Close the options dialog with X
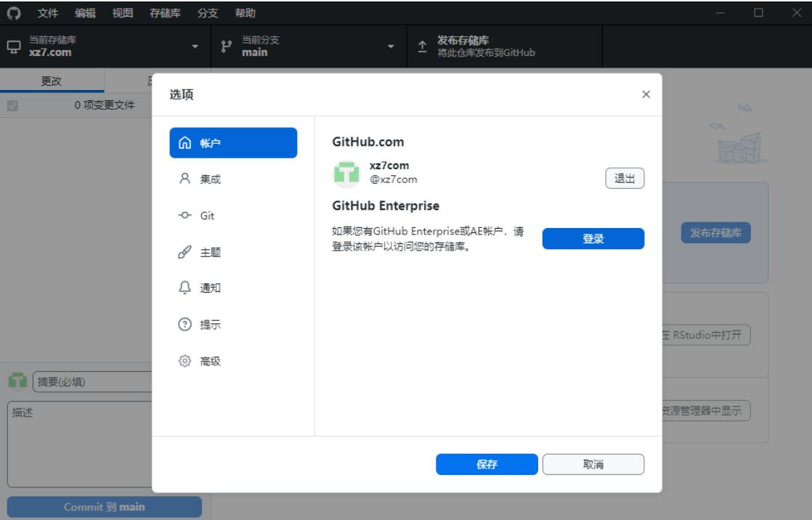The height and width of the screenshot is (520, 812). (646, 94)
